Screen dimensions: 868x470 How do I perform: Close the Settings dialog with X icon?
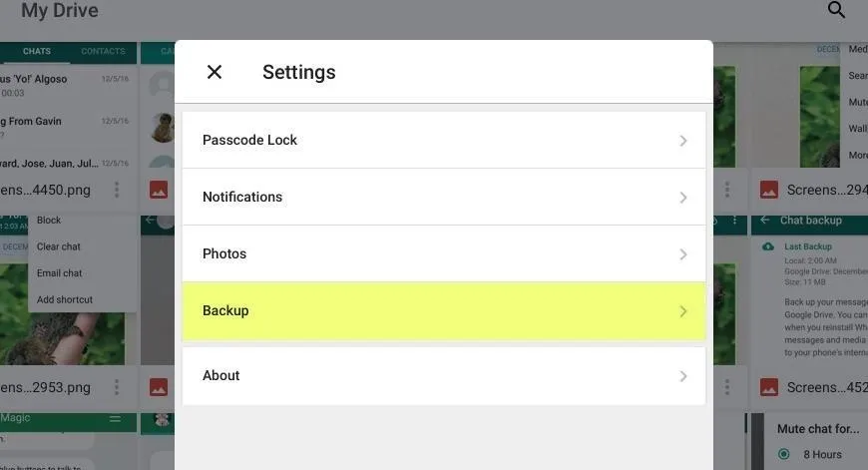coord(215,72)
